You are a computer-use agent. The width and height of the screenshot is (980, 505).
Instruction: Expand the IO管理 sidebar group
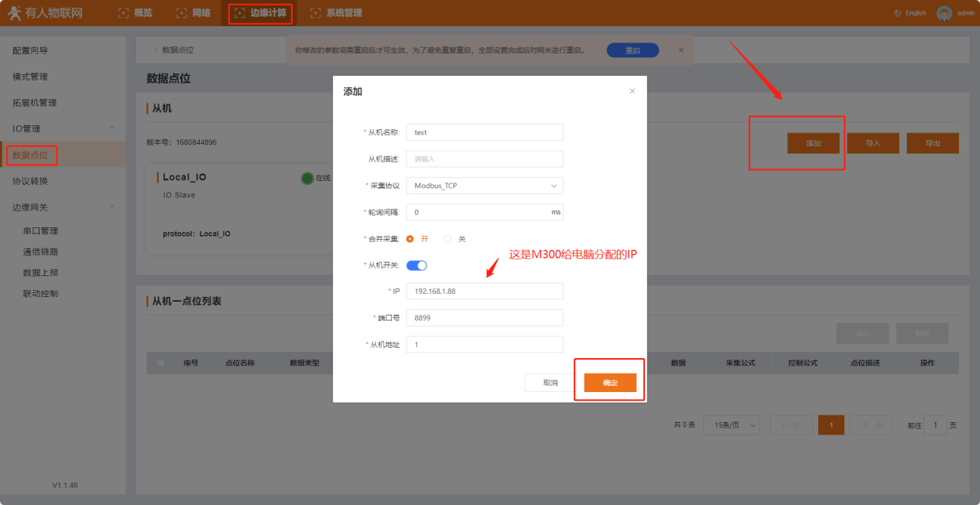pos(63,128)
